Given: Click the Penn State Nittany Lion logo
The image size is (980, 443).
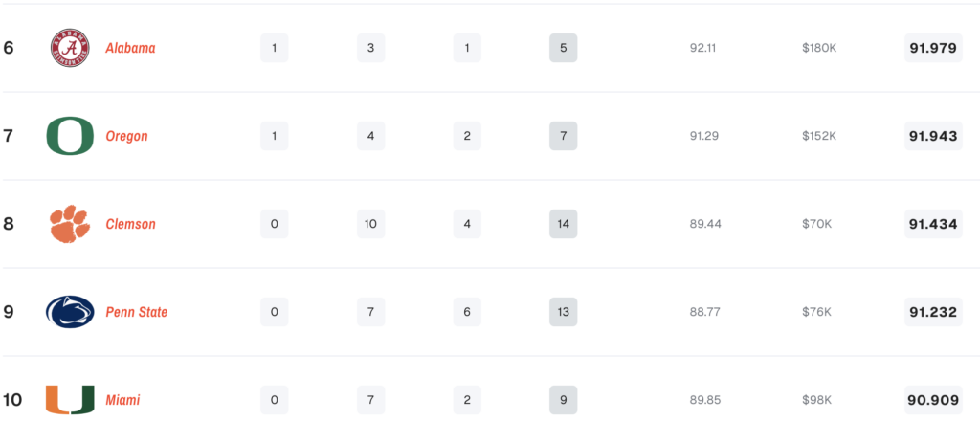Looking at the screenshot, I should pyautogui.click(x=70, y=312).
